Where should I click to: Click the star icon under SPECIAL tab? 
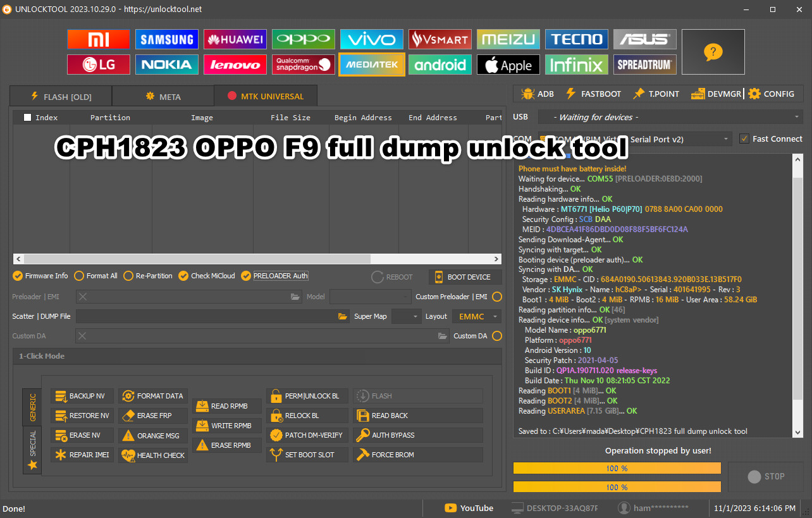[x=32, y=465]
